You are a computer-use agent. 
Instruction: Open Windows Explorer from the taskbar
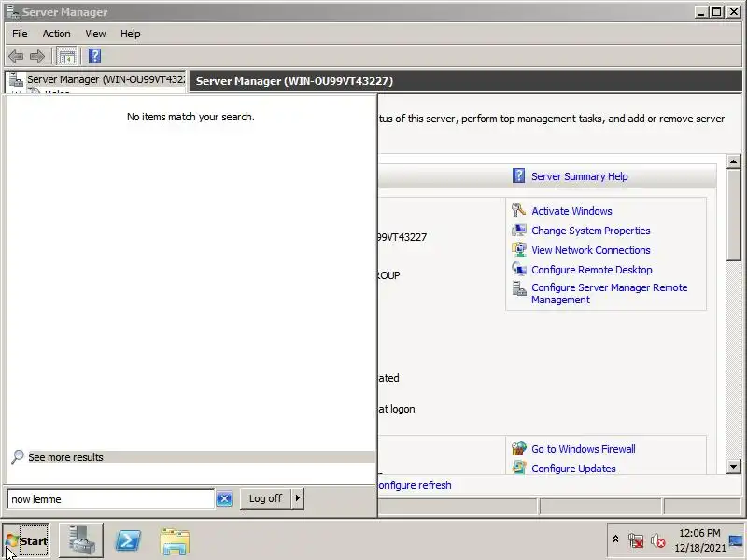coord(175,541)
